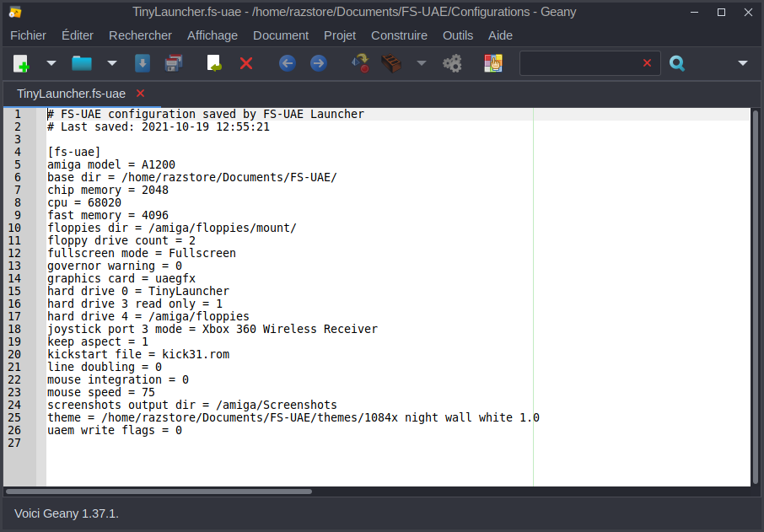This screenshot has width=764, height=532.
Task: Close the current file using the toolbar X
Action: point(246,63)
